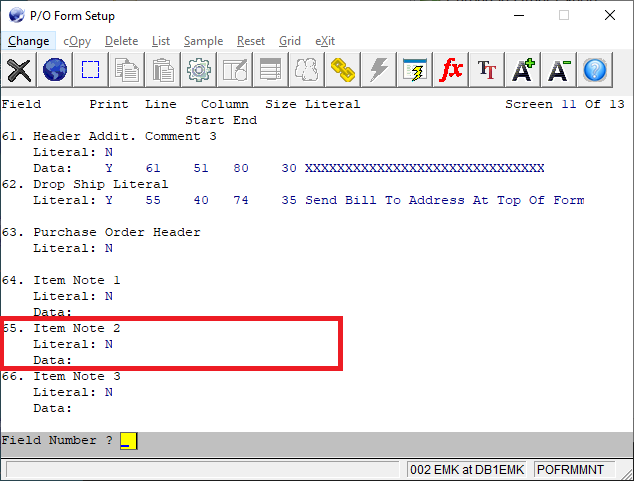
Task: Open the Reset menu
Action: 251,41
